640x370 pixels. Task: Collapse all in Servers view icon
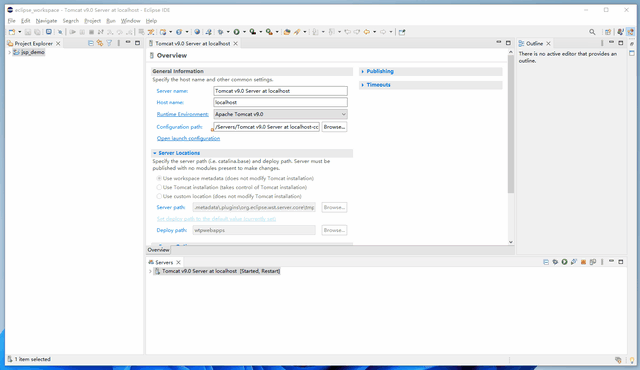click(546, 262)
